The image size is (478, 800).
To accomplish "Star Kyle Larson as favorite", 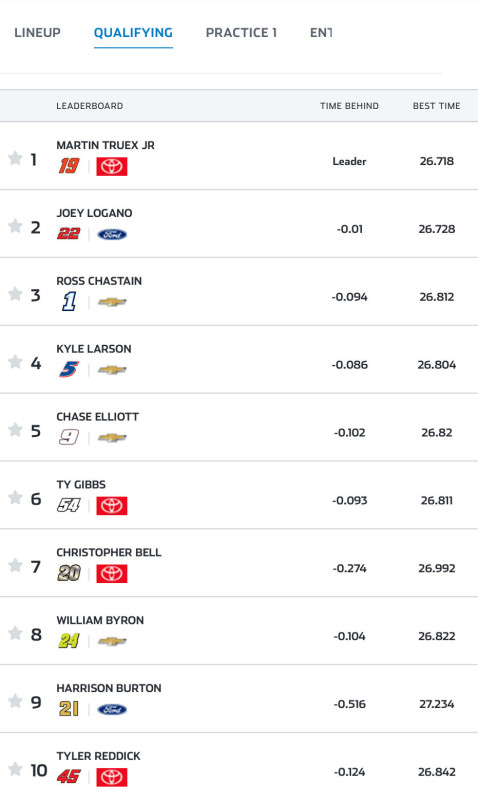I will [15, 362].
